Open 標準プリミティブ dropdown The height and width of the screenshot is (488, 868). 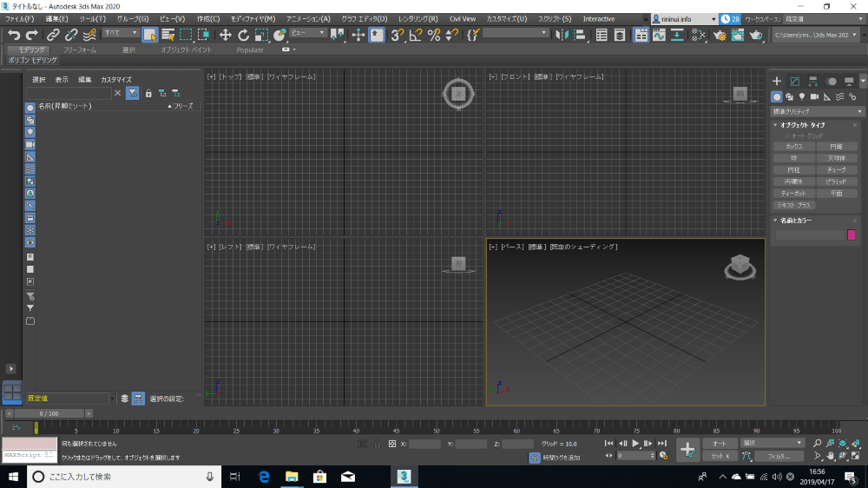[x=818, y=111]
